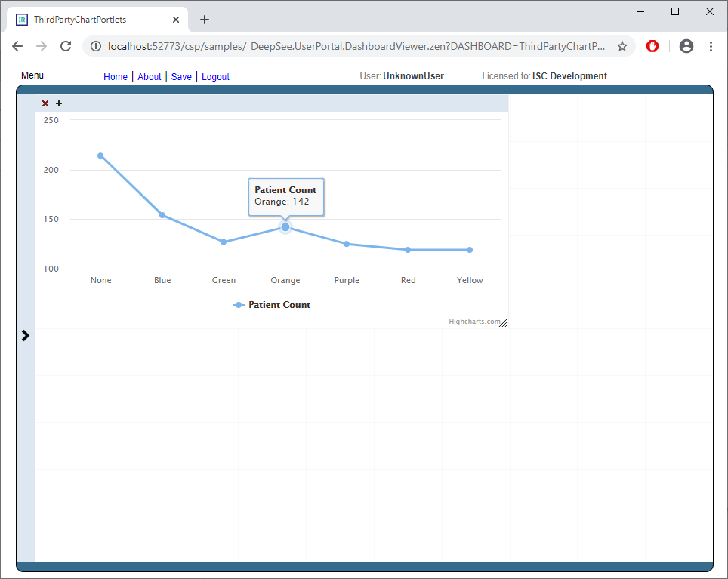Close the ThirdPartyChartPortlets tab
728x579 pixels.
pyautogui.click(x=176, y=20)
